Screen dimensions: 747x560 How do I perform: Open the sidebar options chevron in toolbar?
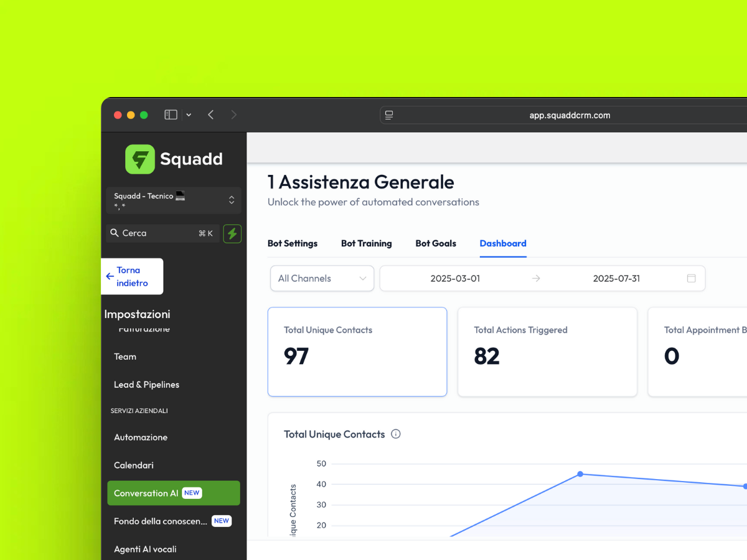[189, 115]
